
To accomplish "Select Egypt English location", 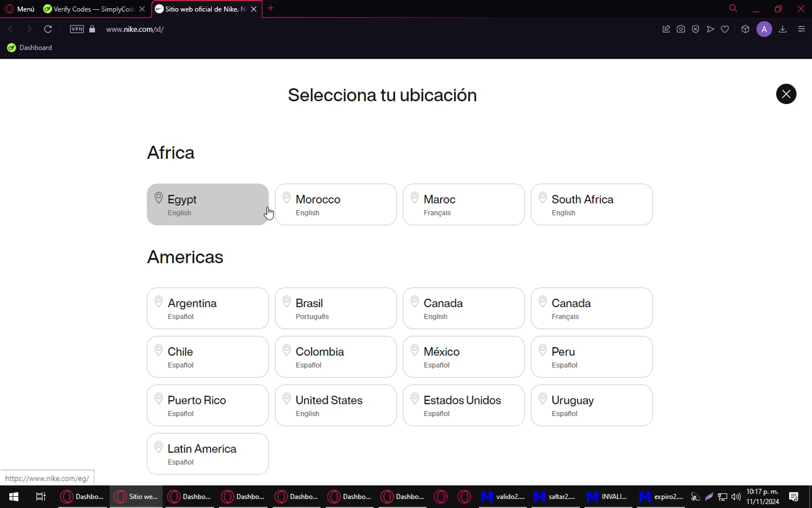I will point(207,204).
